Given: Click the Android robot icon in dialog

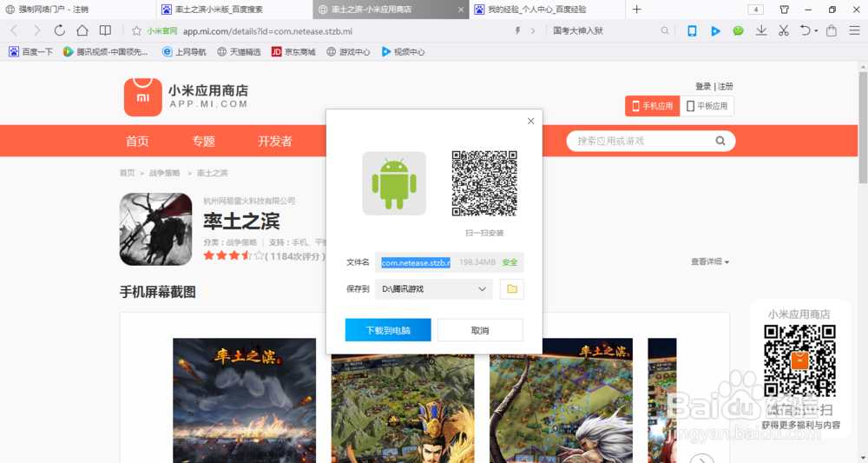Looking at the screenshot, I should pyautogui.click(x=394, y=183).
